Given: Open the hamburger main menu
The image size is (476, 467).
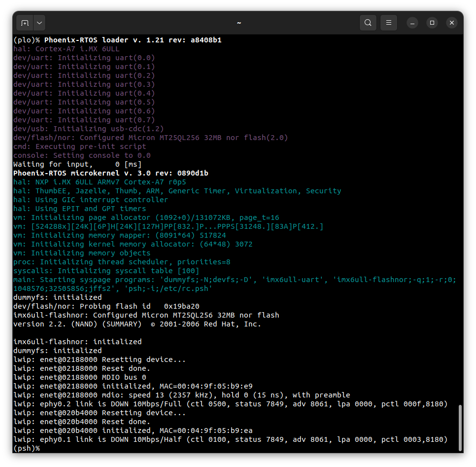Looking at the screenshot, I should pyautogui.click(x=389, y=23).
